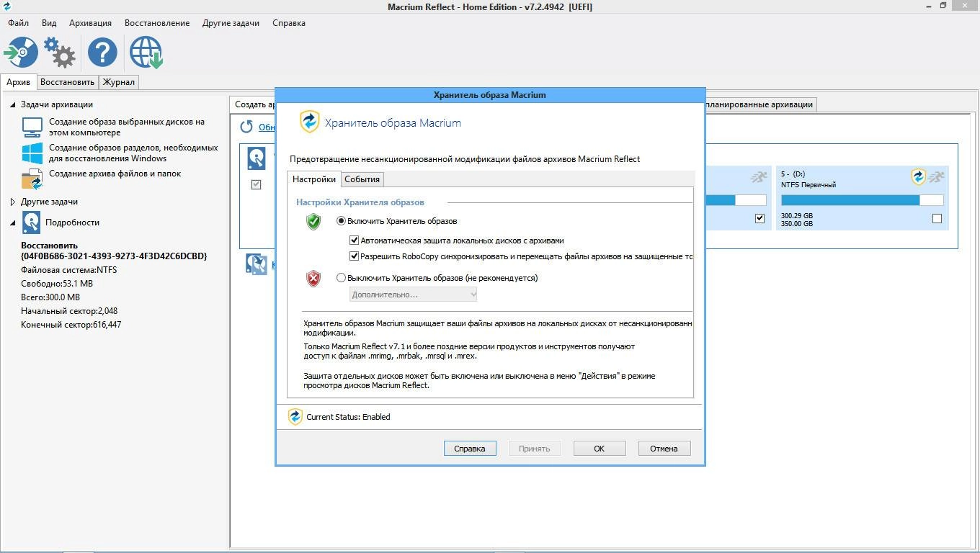Click the Windows logo icon in backup tasks
The height and width of the screenshot is (553, 980).
tap(32, 153)
